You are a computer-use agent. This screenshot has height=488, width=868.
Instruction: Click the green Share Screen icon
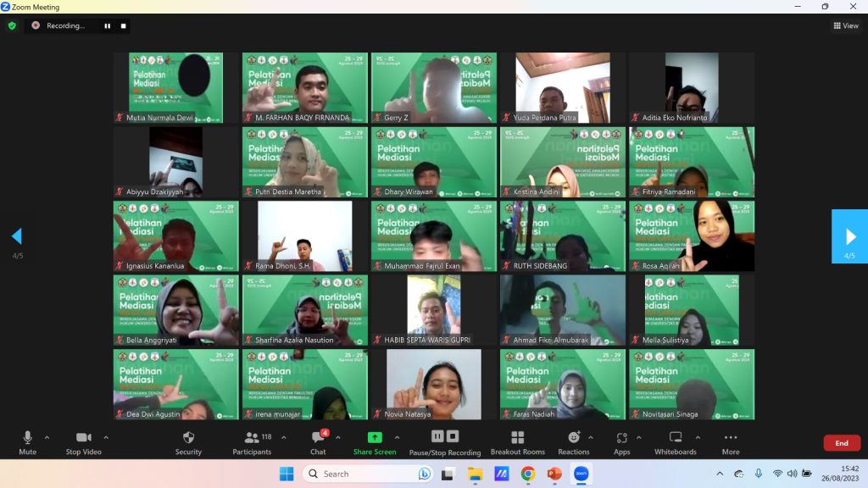tap(374, 438)
